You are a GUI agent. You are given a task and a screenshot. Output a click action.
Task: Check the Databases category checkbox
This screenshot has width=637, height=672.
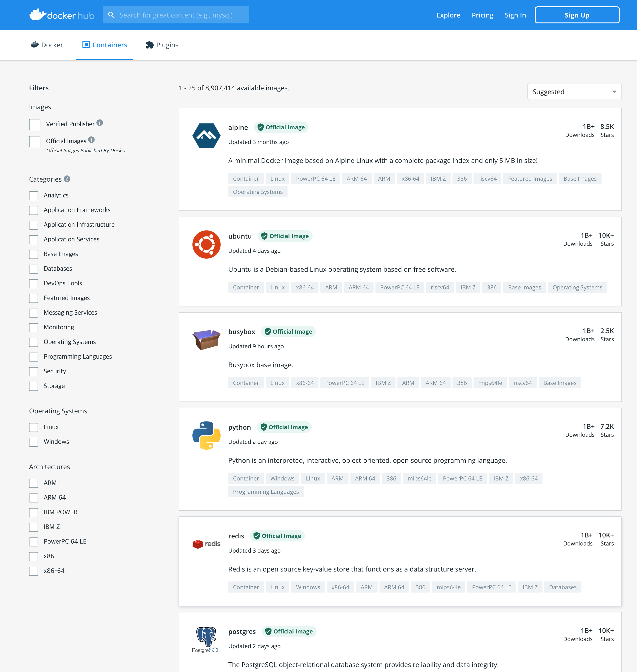[x=34, y=269]
